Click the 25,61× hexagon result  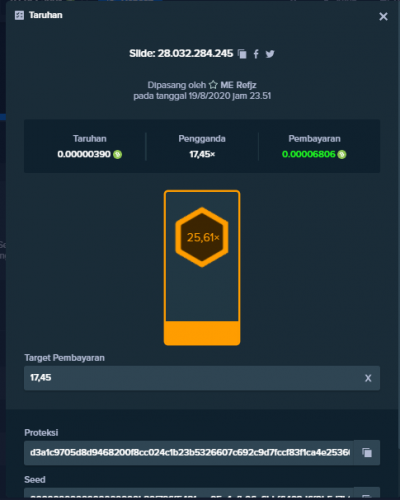[202, 237]
